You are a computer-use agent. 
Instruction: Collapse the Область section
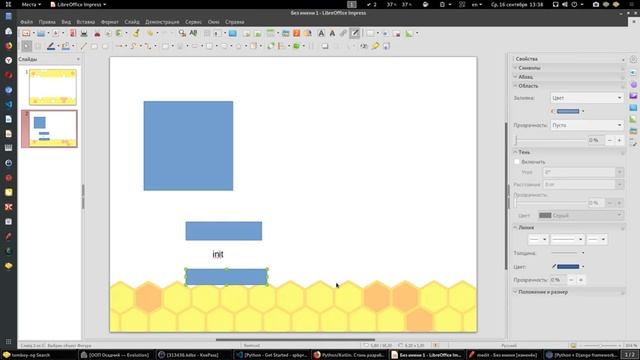click(528, 86)
